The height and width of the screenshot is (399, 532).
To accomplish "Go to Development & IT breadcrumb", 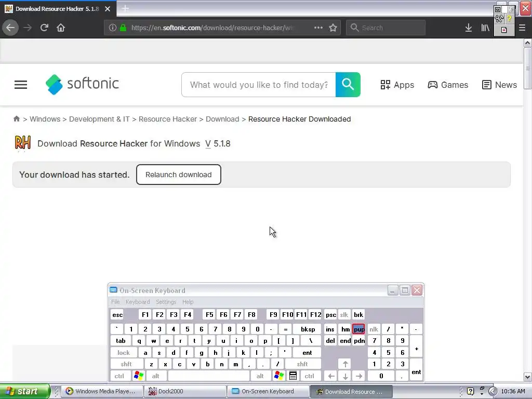I will click(99, 119).
